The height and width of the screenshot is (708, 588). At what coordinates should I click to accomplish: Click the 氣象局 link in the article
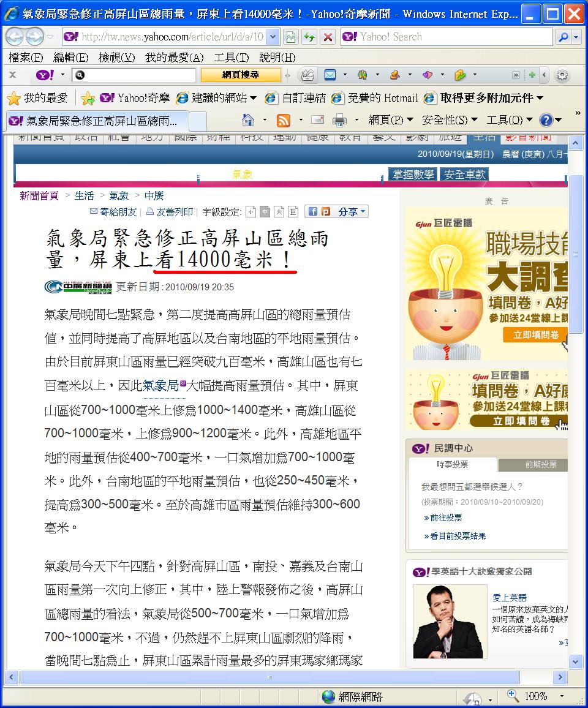point(160,386)
